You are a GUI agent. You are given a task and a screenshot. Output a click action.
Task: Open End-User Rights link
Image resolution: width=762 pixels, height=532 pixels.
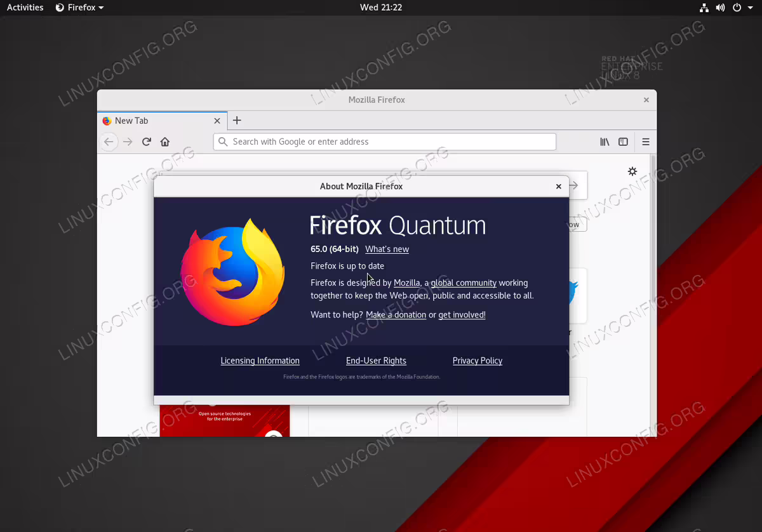coord(376,361)
